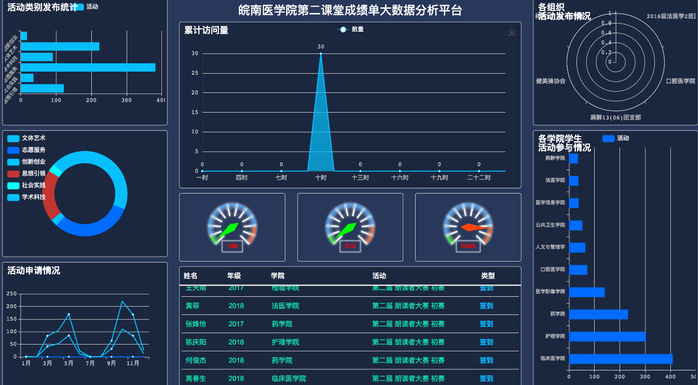
Task: Click 签到 link in 陈庆阳's row
Action: [x=486, y=342]
